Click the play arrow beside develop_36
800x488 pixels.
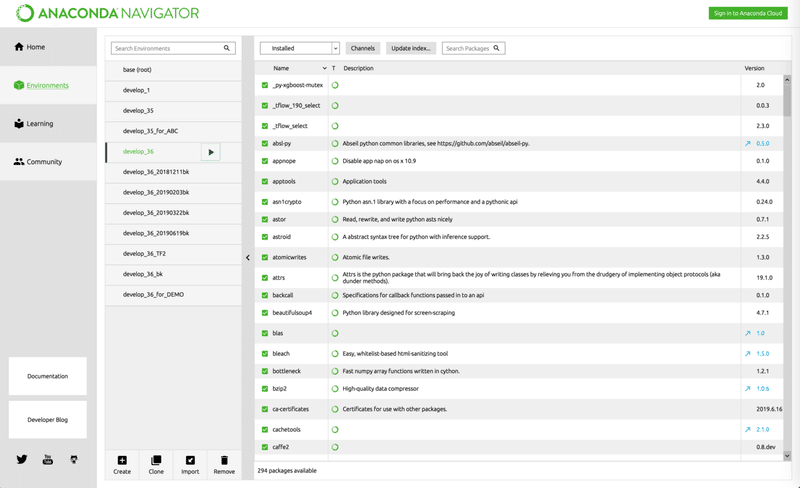point(211,152)
